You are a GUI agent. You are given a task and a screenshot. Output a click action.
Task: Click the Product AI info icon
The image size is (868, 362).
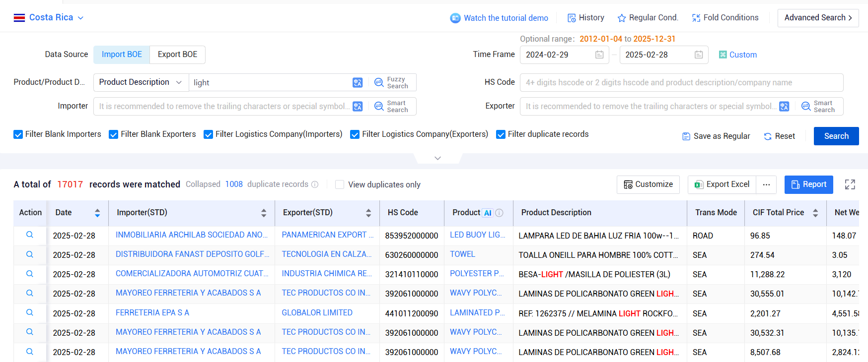500,213
